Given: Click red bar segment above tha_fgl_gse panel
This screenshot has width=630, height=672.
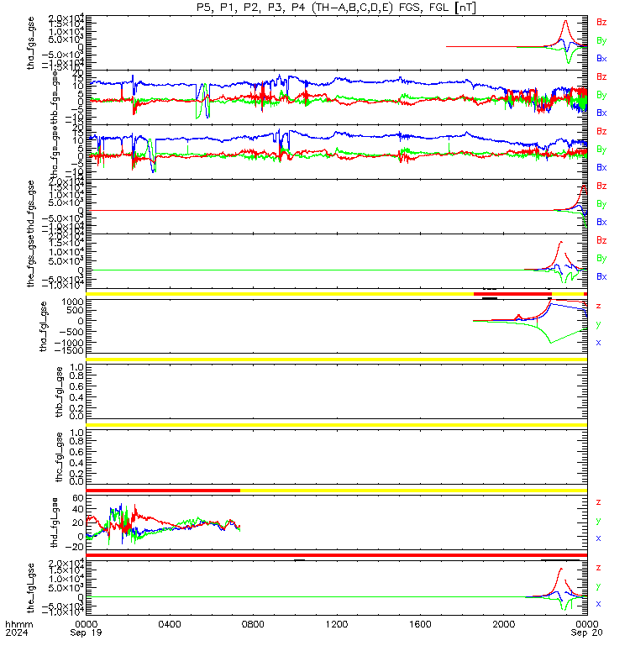Looking at the screenshot, I should tap(512, 294).
